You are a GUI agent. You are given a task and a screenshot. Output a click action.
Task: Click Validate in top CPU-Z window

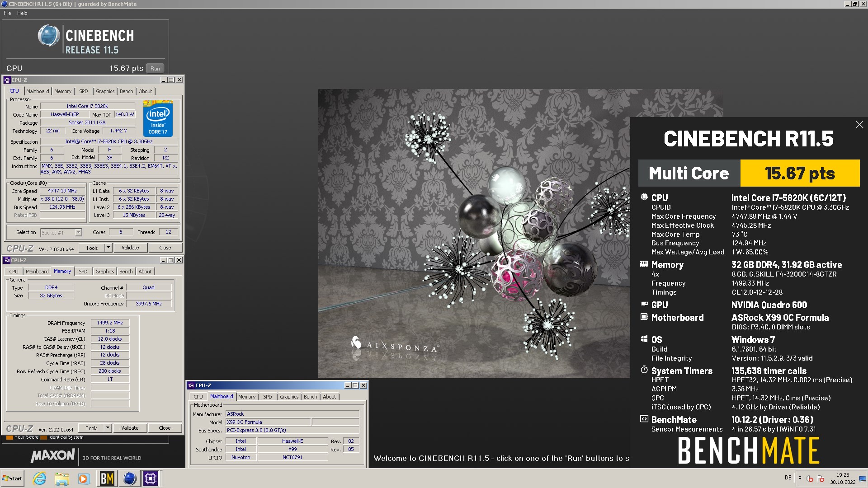pos(130,248)
